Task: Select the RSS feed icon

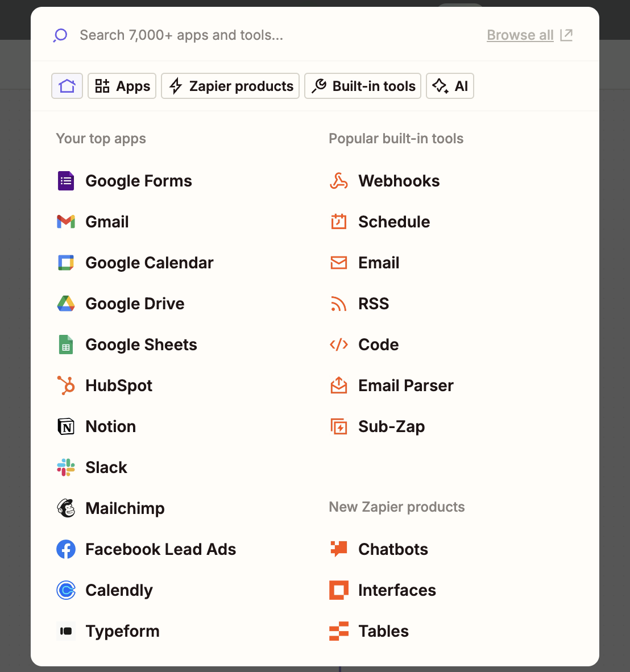Action: click(x=339, y=304)
